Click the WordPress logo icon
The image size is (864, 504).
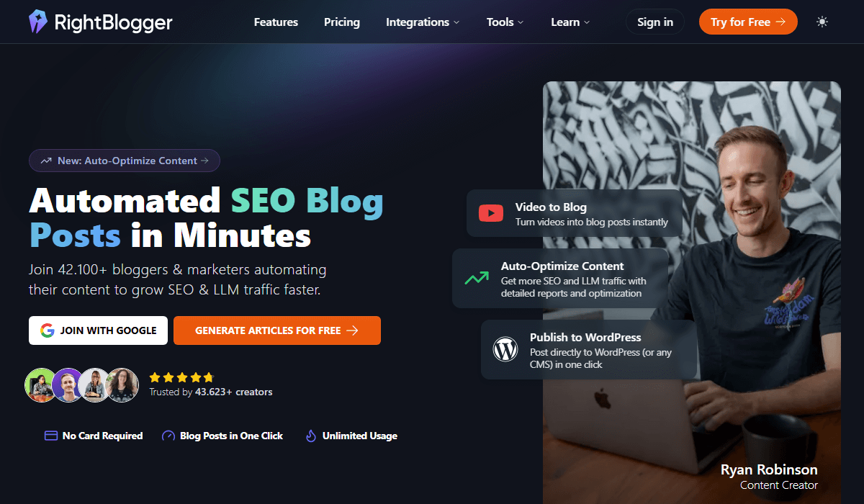click(x=505, y=350)
